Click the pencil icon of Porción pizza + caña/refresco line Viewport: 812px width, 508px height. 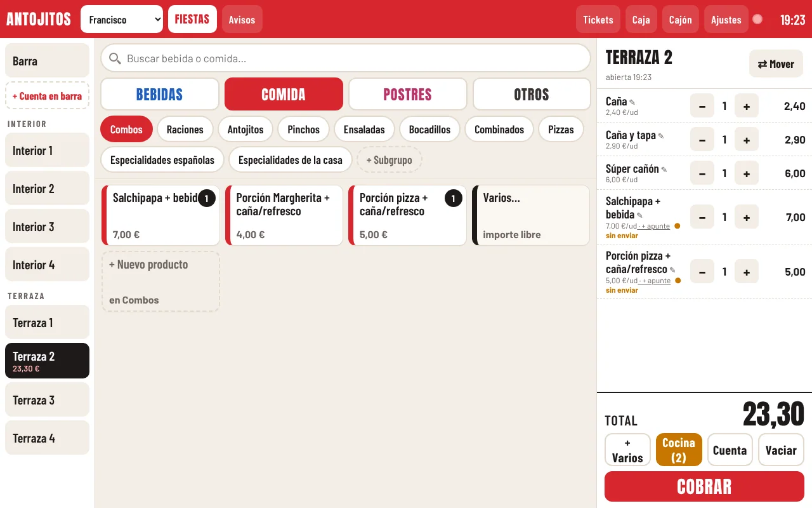click(672, 270)
